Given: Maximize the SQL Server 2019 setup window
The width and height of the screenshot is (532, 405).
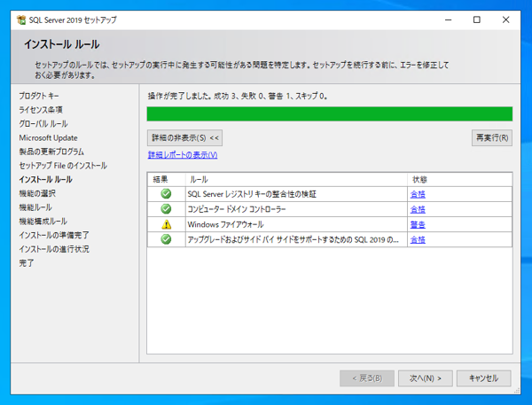Looking at the screenshot, I should click(477, 20).
